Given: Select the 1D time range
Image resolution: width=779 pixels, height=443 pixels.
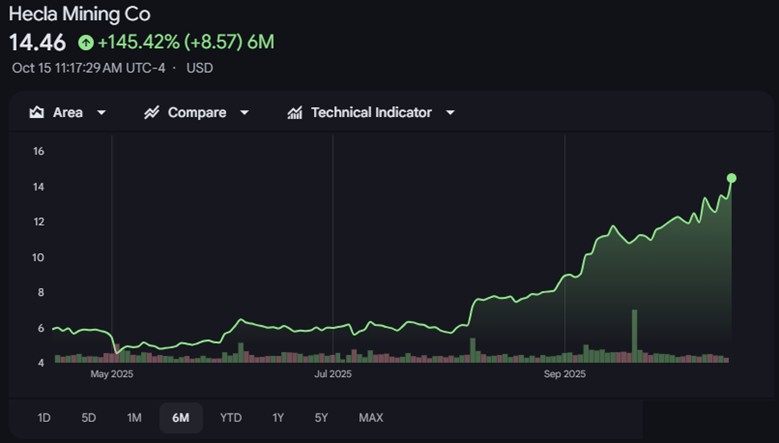Looking at the screenshot, I should pyautogui.click(x=44, y=417).
